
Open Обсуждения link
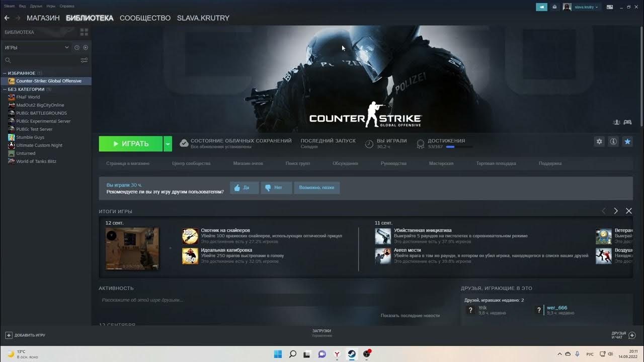pos(345,163)
